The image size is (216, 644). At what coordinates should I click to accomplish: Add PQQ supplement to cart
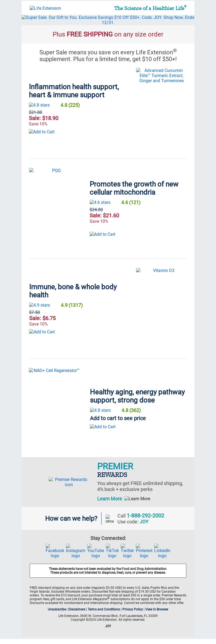103,234
